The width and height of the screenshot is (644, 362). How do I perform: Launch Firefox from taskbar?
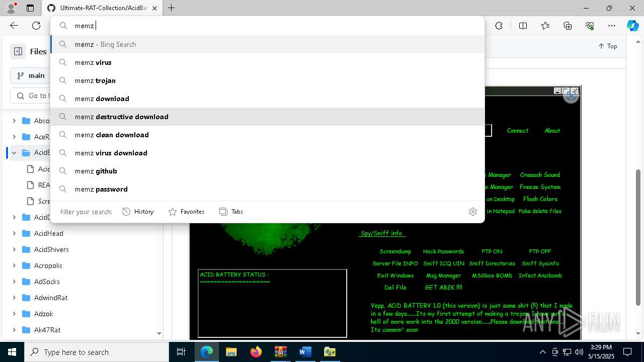pyautogui.click(x=256, y=352)
